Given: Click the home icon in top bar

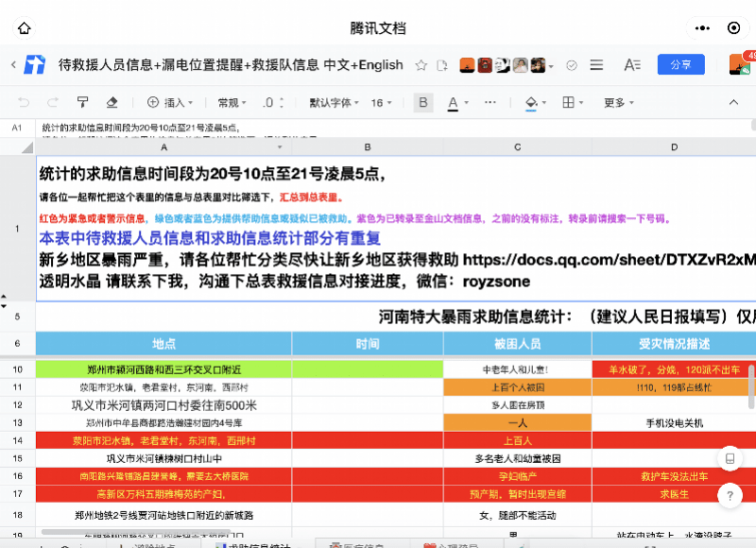Looking at the screenshot, I should 25,28.
